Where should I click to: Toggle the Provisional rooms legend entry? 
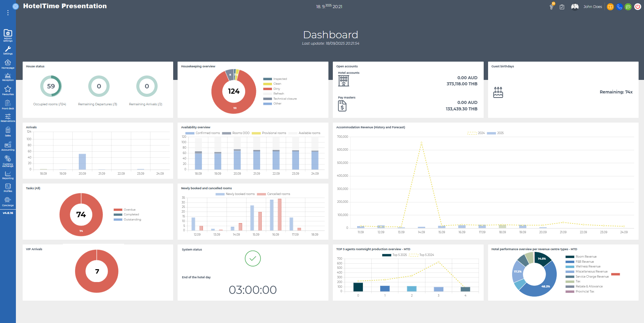coord(269,133)
